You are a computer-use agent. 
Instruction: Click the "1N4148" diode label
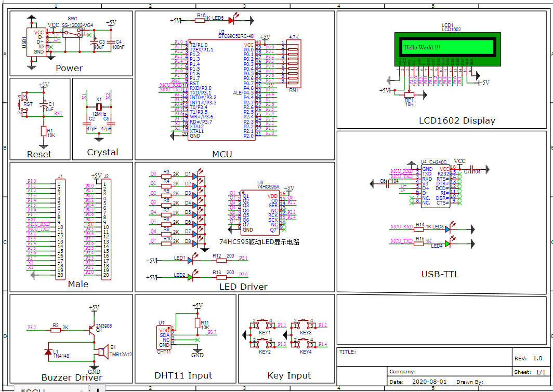click(61, 356)
